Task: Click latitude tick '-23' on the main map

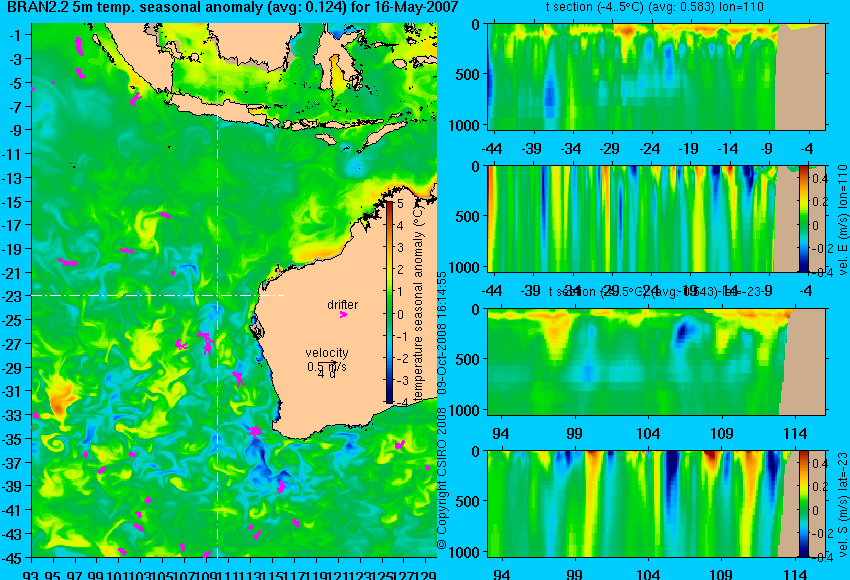Action: click(12, 297)
